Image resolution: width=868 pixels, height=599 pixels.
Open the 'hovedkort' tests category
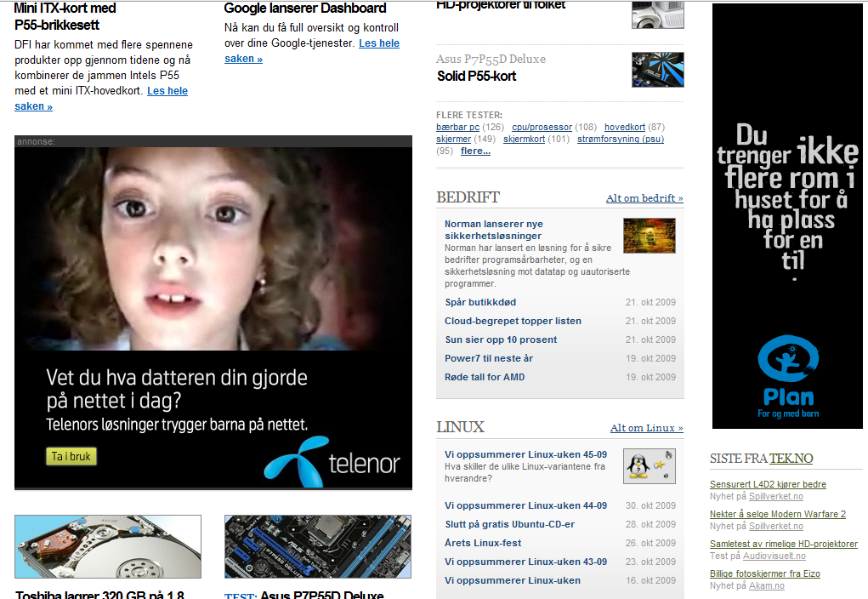[625, 127]
